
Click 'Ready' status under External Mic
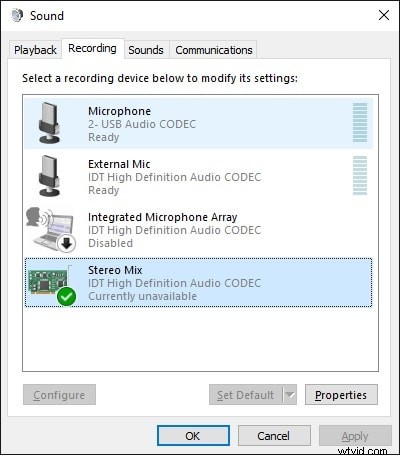pyautogui.click(x=104, y=190)
